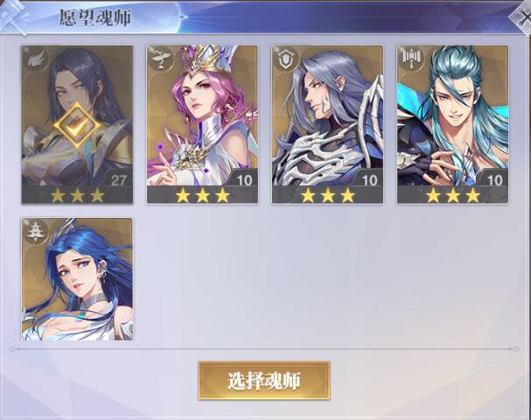
Task: Confirm with the 选择魂师 button
Action: click(x=264, y=381)
